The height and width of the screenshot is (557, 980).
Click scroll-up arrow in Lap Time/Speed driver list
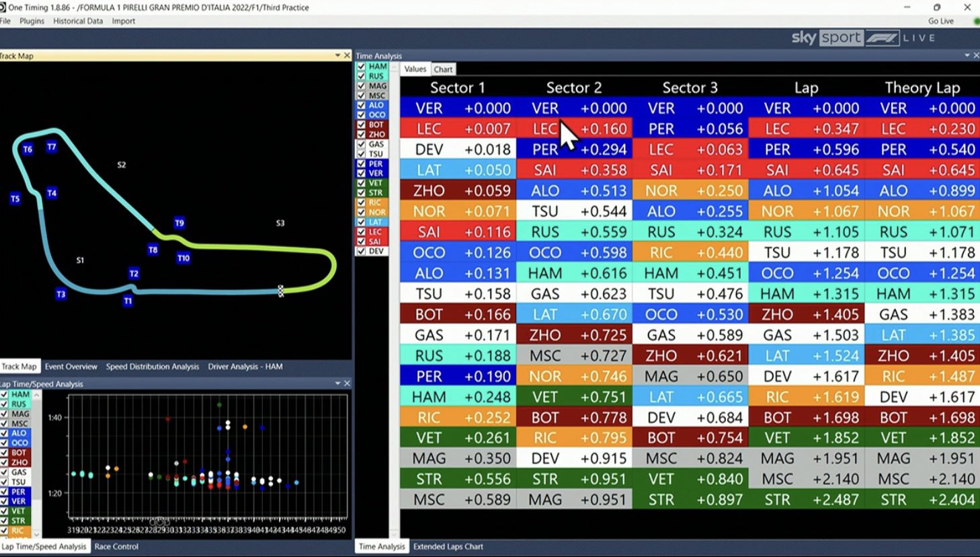tap(37, 395)
